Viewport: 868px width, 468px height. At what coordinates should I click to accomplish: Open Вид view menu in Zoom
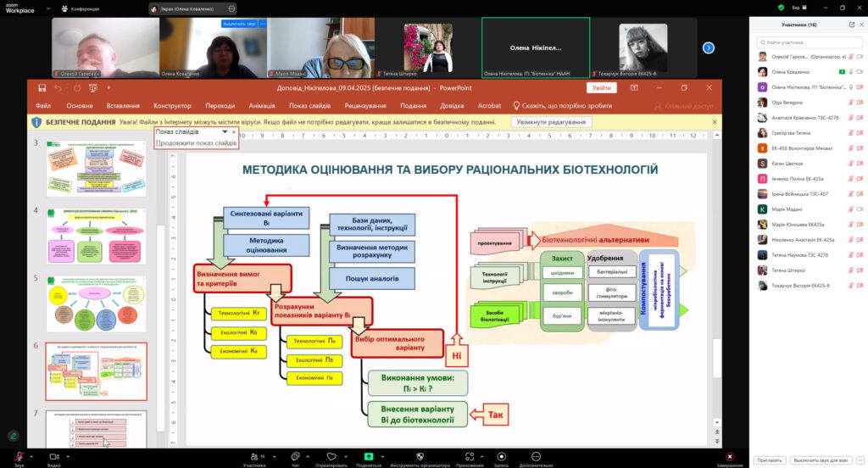click(799, 8)
